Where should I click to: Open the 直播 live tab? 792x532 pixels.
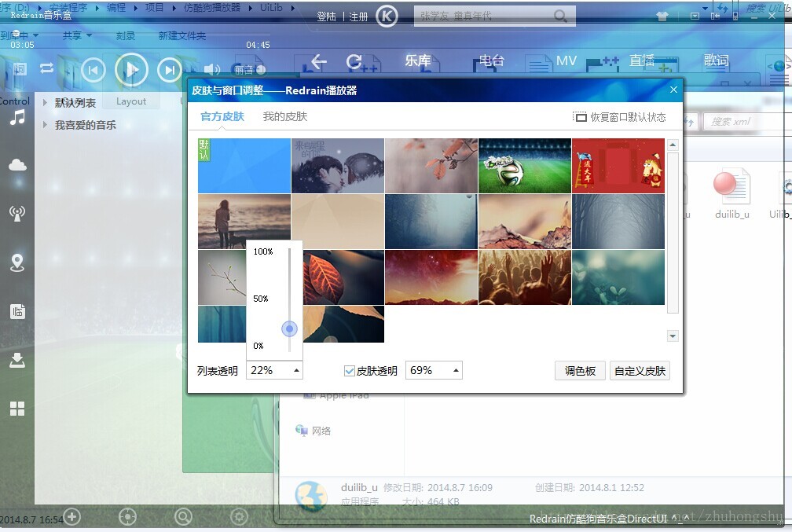[642, 61]
